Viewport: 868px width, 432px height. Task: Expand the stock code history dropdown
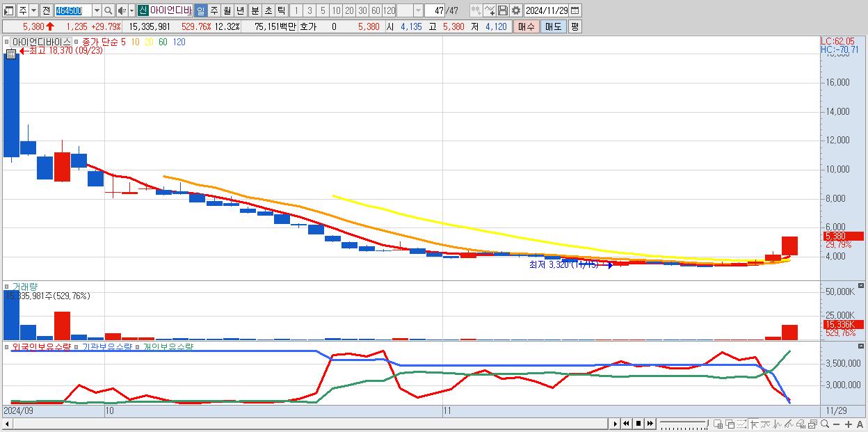click(x=97, y=10)
